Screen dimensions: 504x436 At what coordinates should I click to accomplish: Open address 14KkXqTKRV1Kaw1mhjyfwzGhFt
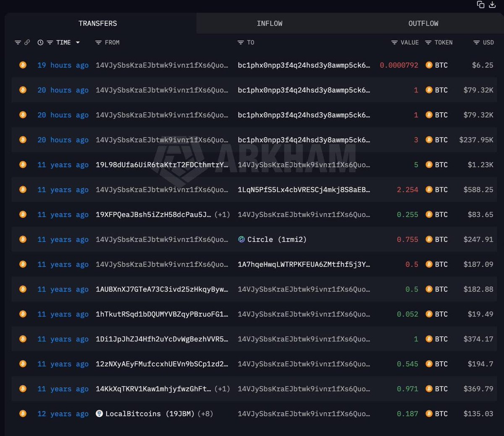click(153, 389)
